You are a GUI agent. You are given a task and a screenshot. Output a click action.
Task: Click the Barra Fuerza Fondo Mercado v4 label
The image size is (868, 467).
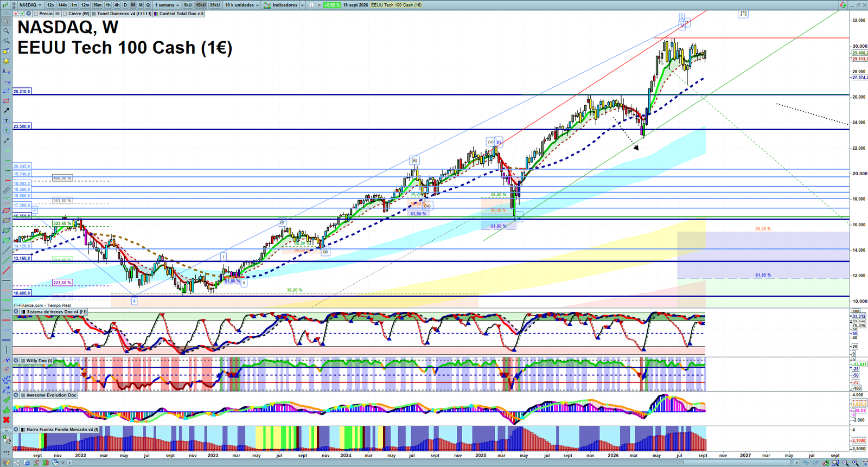point(63,430)
